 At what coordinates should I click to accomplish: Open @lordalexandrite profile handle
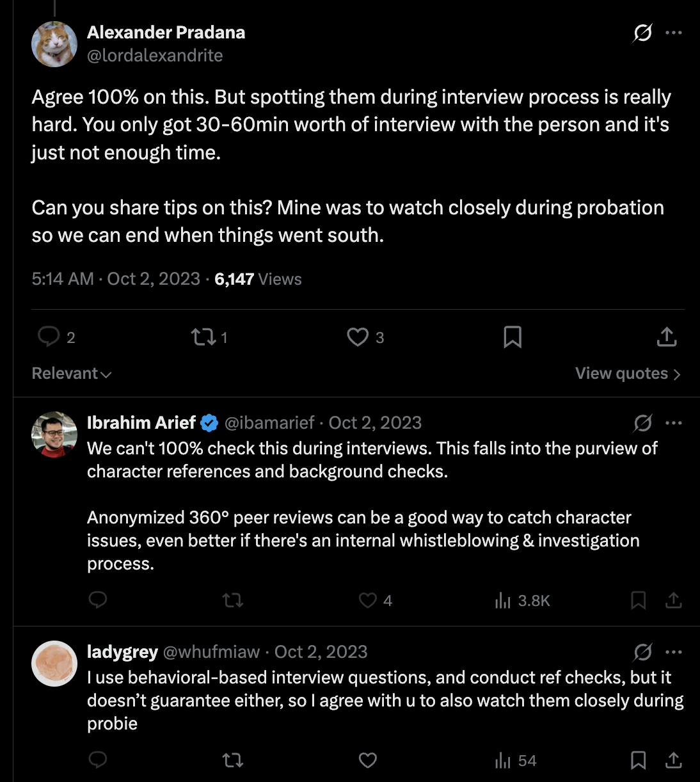click(x=155, y=56)
